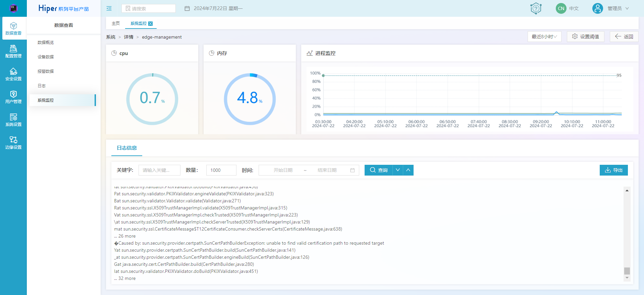Click the log scrollbar down arrow
This screenshot has height=295, width=644.
627,278
